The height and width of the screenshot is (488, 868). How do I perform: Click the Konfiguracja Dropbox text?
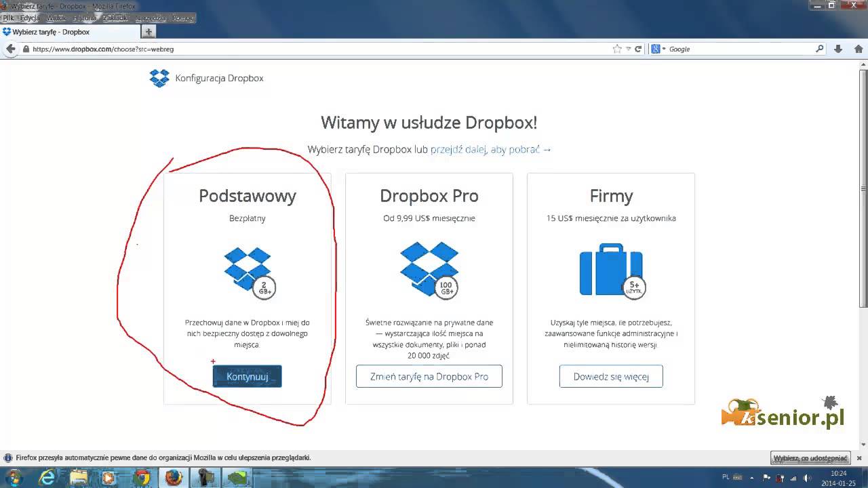[219, 78]
